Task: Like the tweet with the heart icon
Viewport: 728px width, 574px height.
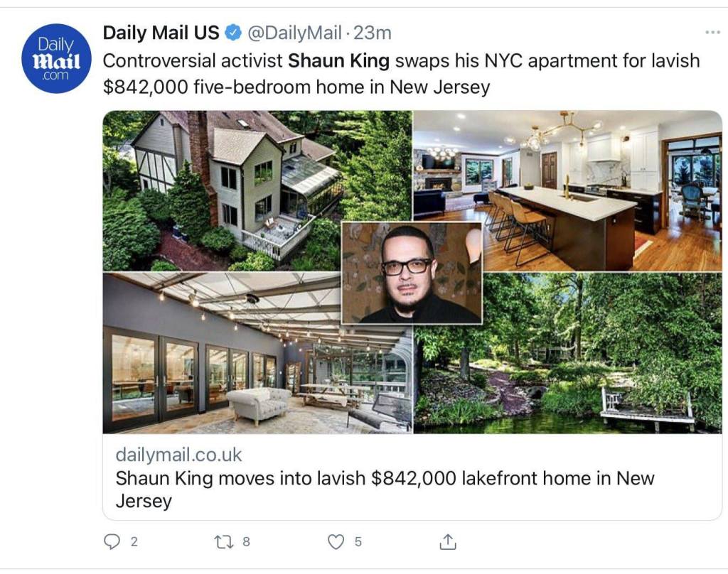Action: pyautogui.click(x=335, y=542)
